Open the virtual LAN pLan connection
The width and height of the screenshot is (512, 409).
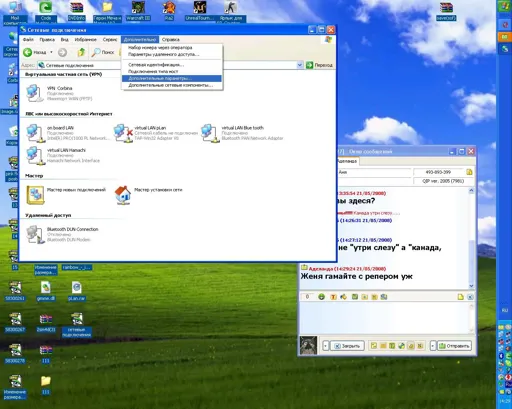click(123, 133)
